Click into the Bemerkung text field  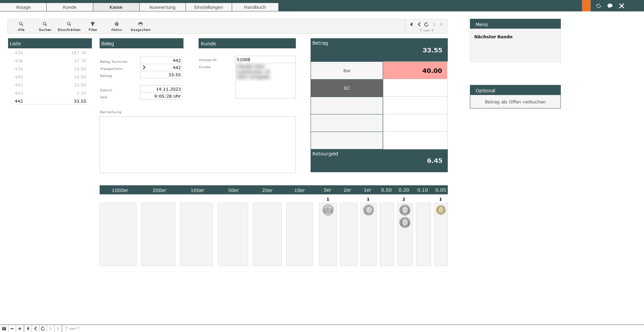(198, 145)
